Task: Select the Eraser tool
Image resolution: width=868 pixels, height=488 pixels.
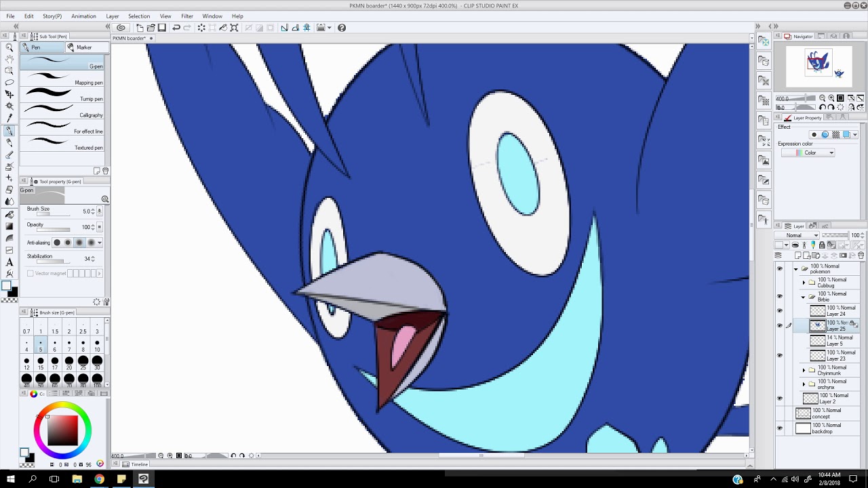Action: click(x=9, y=190)
